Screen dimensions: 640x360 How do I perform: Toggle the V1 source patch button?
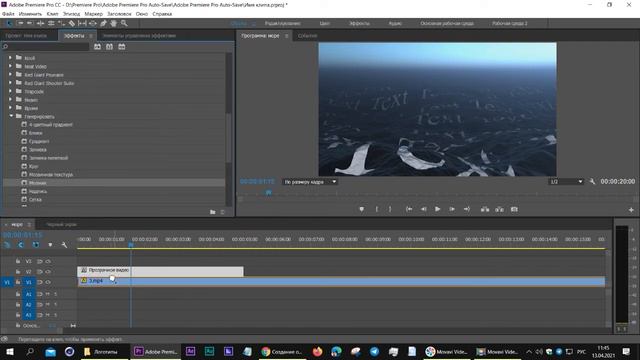click(7, 282)
